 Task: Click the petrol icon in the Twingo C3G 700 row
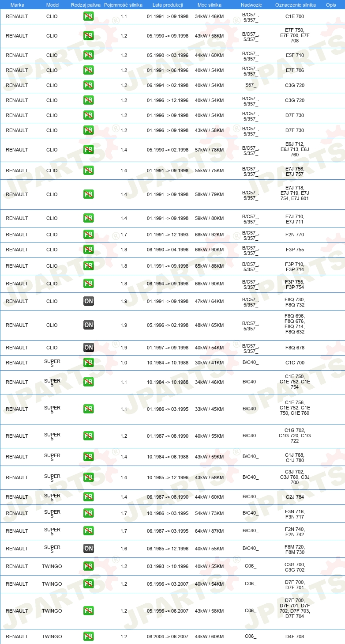(x=89, y=566)
